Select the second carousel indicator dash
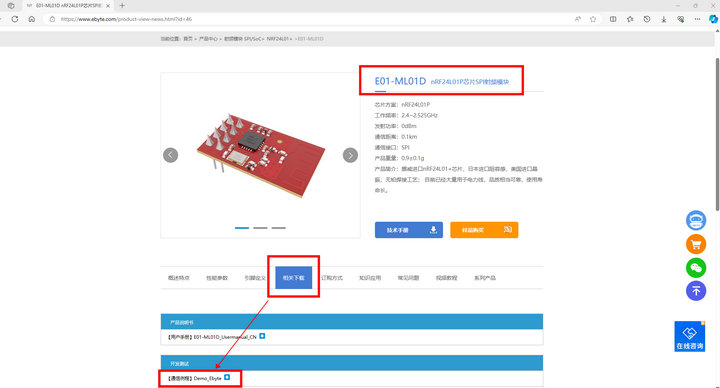The height and width of the screenshot is (388, 720). (260, 228)
